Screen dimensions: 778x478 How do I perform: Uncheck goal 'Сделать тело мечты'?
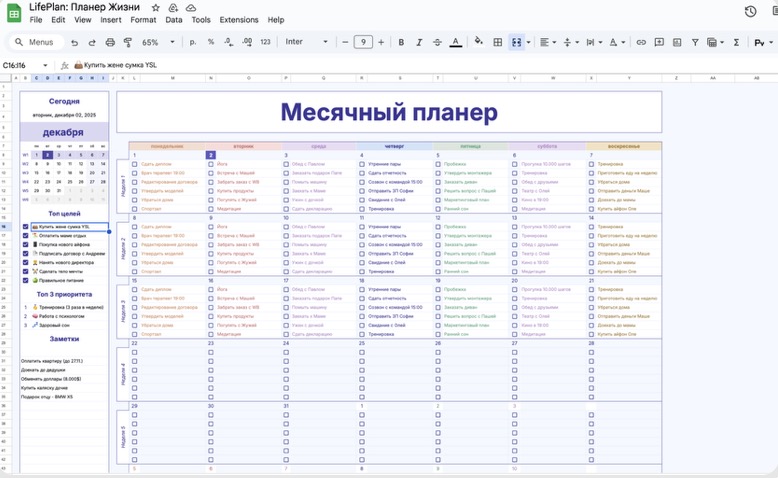click(x=26, y=272)
